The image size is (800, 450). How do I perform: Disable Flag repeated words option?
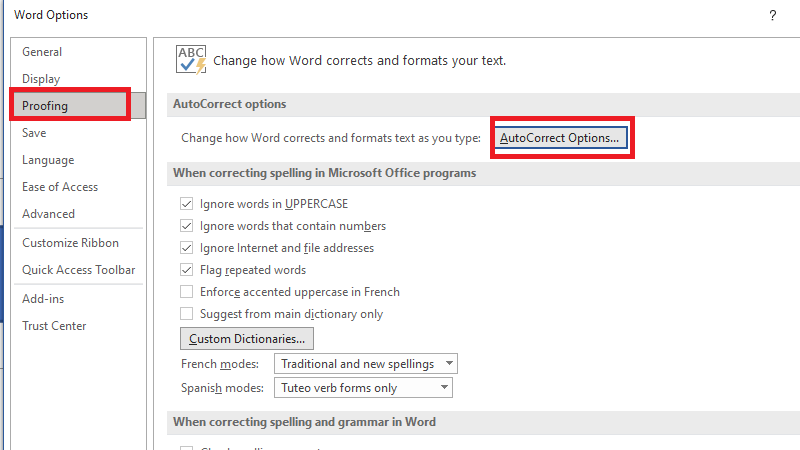click(x=186, y=270)
